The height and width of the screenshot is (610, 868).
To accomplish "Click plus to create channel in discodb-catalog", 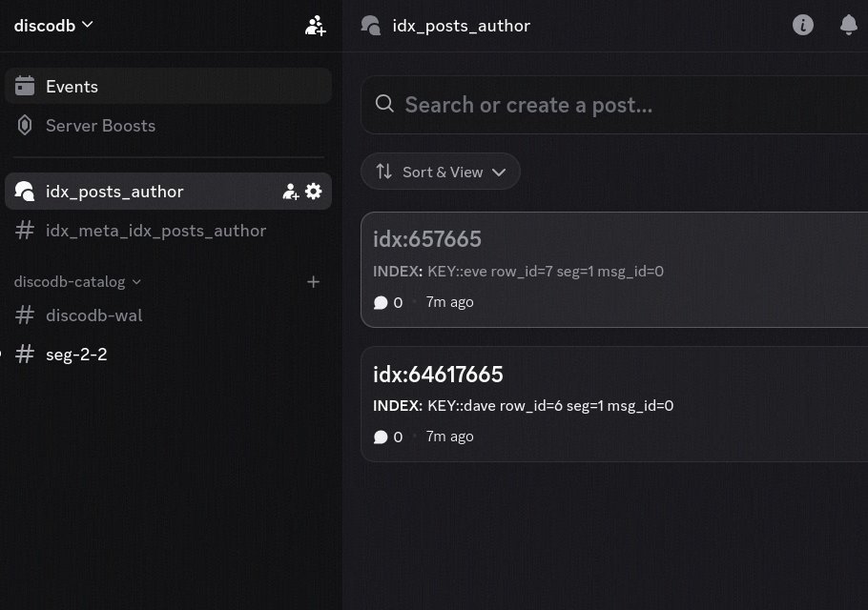I will coord(313,282).
